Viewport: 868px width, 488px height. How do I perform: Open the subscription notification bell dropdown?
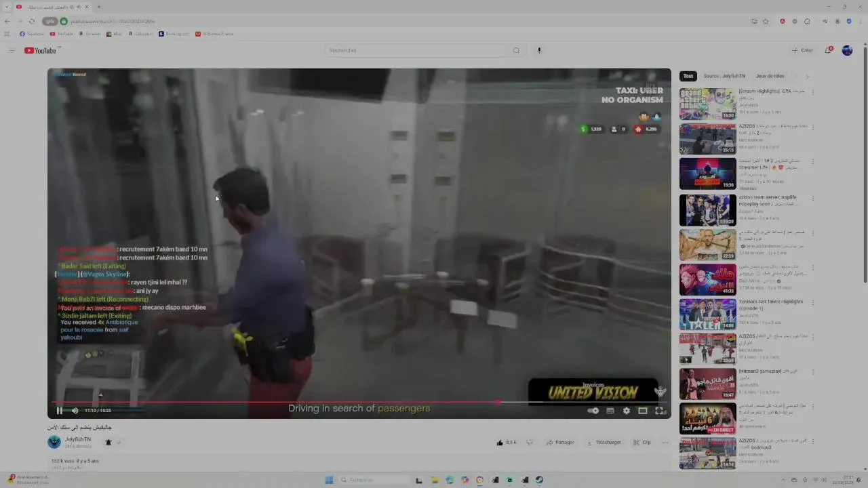tap(113, 443)
